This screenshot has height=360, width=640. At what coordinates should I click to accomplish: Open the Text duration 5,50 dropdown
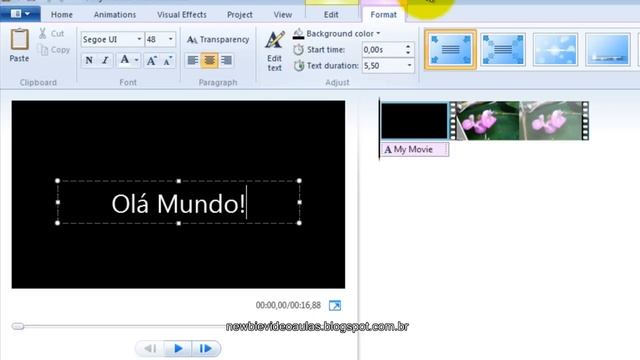pyautogui.click(x=409, y=65)
